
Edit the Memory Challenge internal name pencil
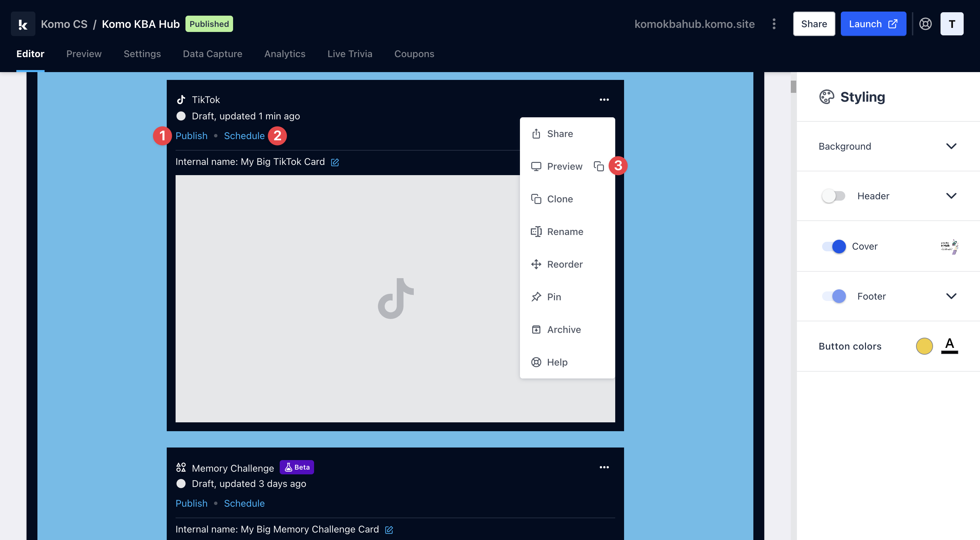tap(389, 530)
